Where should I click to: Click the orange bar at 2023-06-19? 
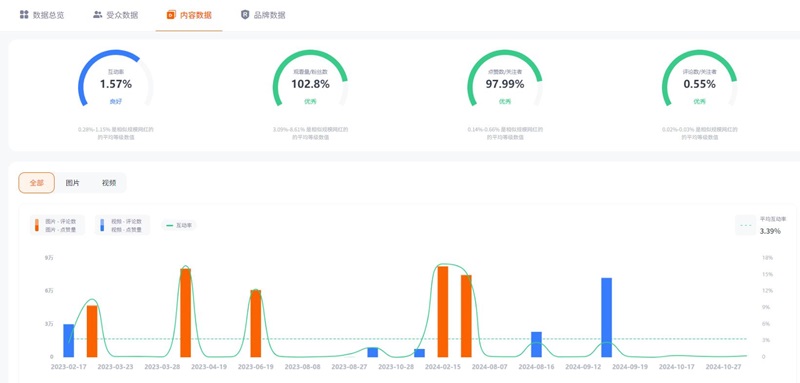tap(256, 323)
